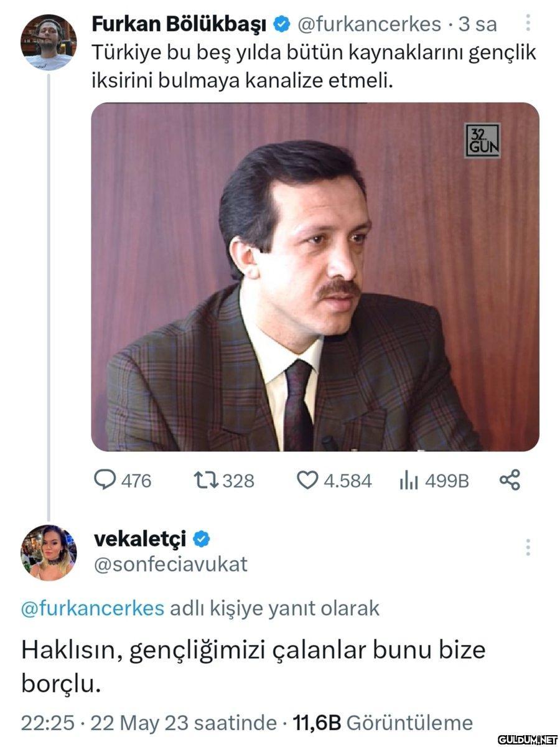Screen dimensions: 560x747
Task: Open vekaletçi's profile picture
Action: click(49, 552)
